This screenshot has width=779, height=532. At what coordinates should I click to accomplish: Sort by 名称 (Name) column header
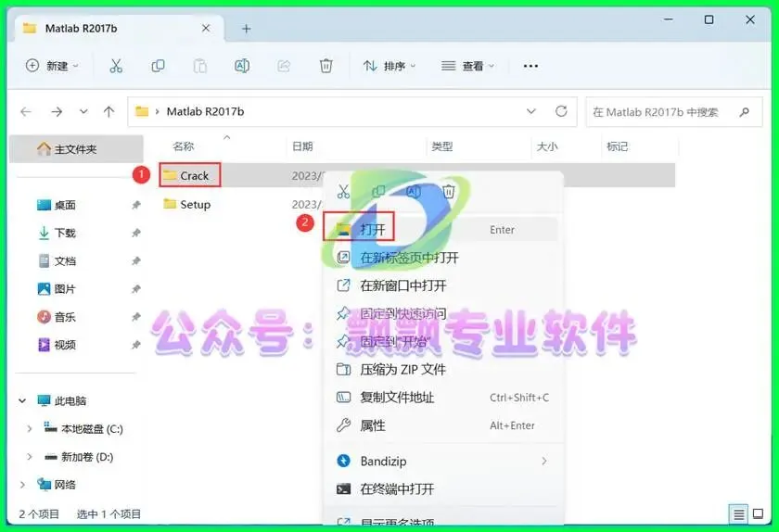(x=184, y=146)
